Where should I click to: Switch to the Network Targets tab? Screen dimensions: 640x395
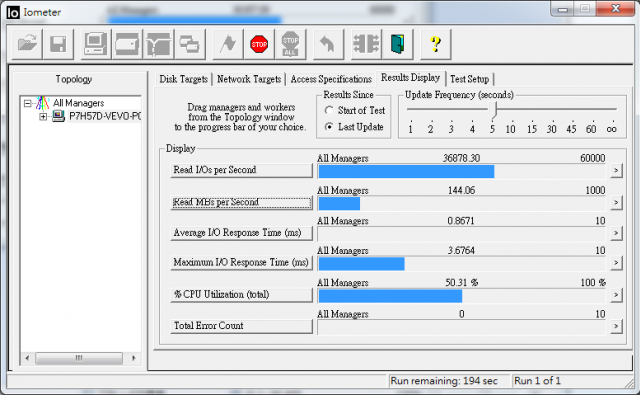point(249,79)
